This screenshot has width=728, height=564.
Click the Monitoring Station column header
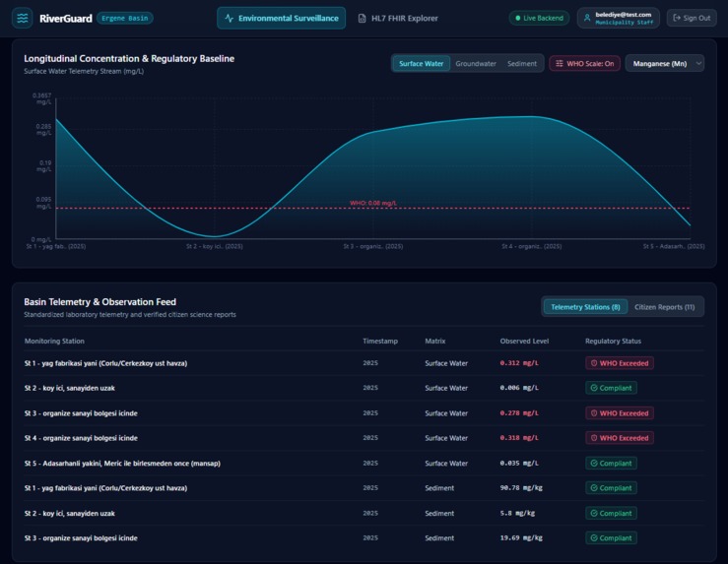coord(54,341)
